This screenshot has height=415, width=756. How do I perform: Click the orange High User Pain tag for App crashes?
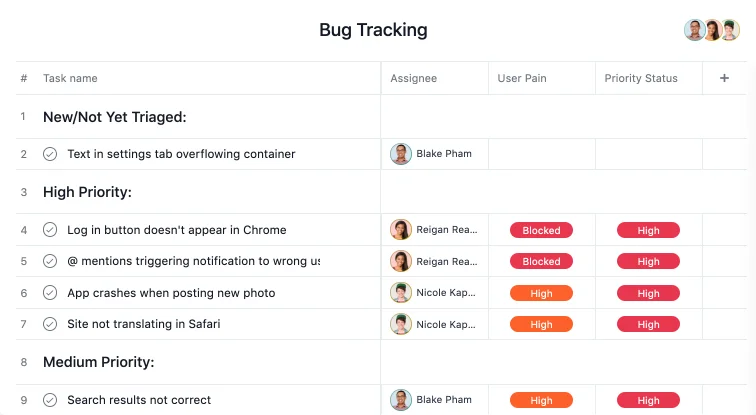pyautogui.click(x=541, y=293)
